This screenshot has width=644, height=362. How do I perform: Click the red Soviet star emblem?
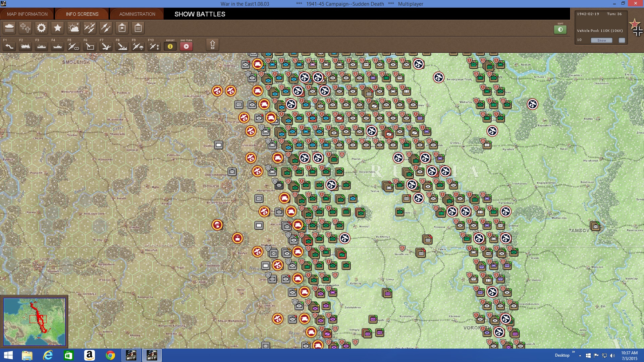[x=634, y=23]
